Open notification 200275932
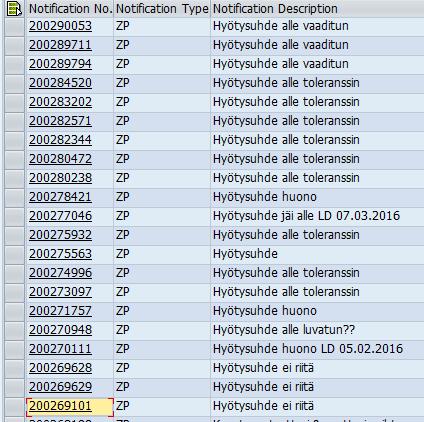424x422 pixels. click(60, 235)
